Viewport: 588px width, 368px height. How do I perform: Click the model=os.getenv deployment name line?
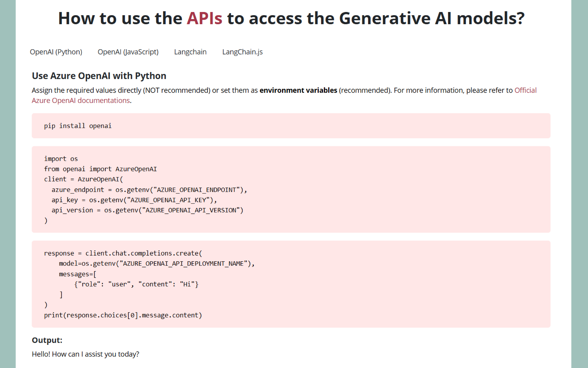point(157,264)
